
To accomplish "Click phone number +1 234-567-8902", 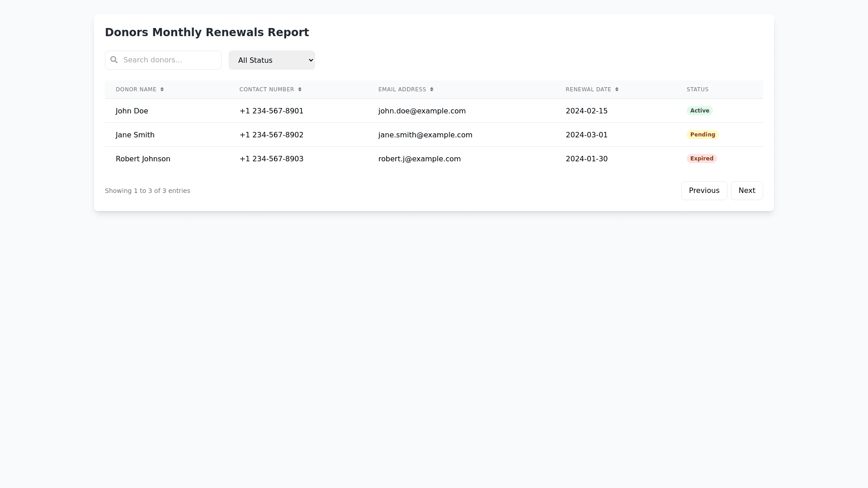I will [271, 135].
